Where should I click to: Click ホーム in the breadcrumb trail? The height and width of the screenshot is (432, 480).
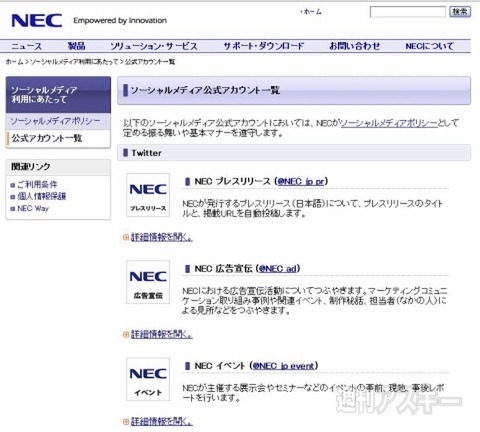click(15, 62)
